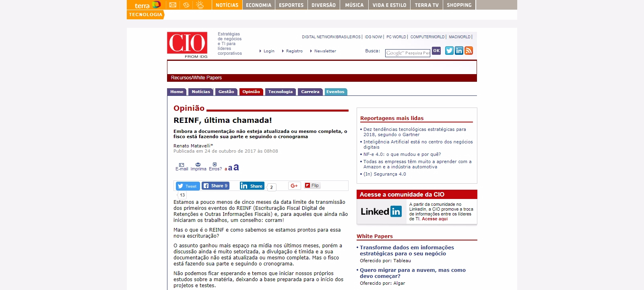
Task: Share article on LinkedIn
Action: tap(252, 186)
